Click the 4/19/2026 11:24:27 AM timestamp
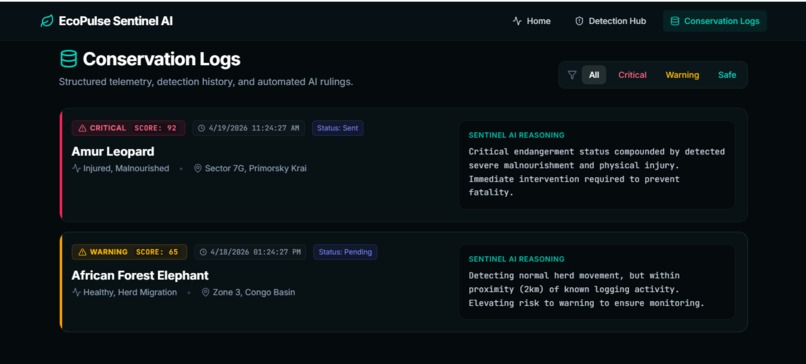This screenshot has width=806, height=364. (x=249, y=128)
